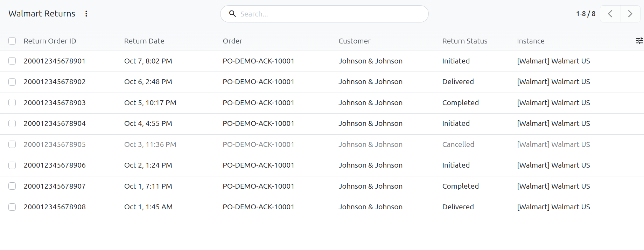
Task: Open return record 200012345678901
Action: pyautogui.click(x=55, y=61)
